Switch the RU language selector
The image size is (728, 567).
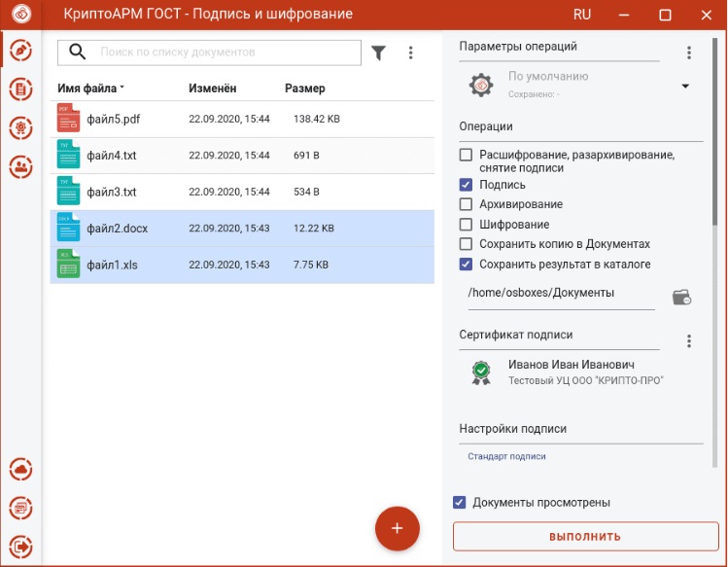[582, 15]
